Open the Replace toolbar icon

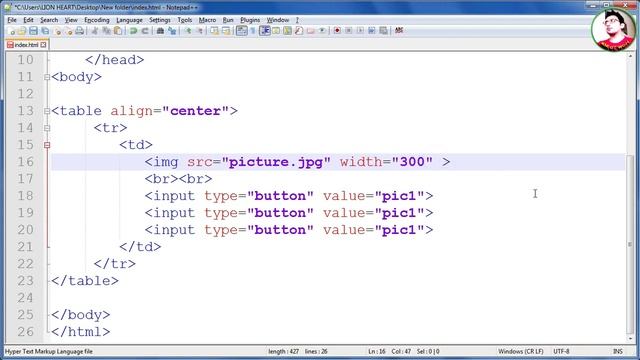pyautogui.click(x=172, y=31)
